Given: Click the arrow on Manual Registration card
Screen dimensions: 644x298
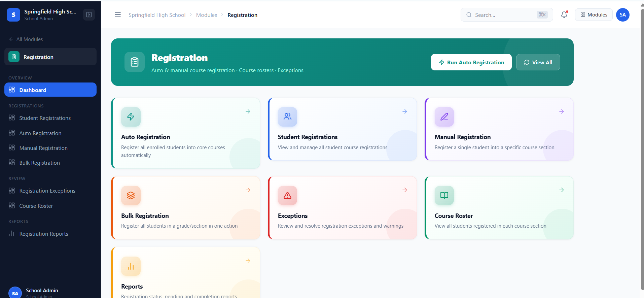Looking at the screenshot, I should (562, 111).
